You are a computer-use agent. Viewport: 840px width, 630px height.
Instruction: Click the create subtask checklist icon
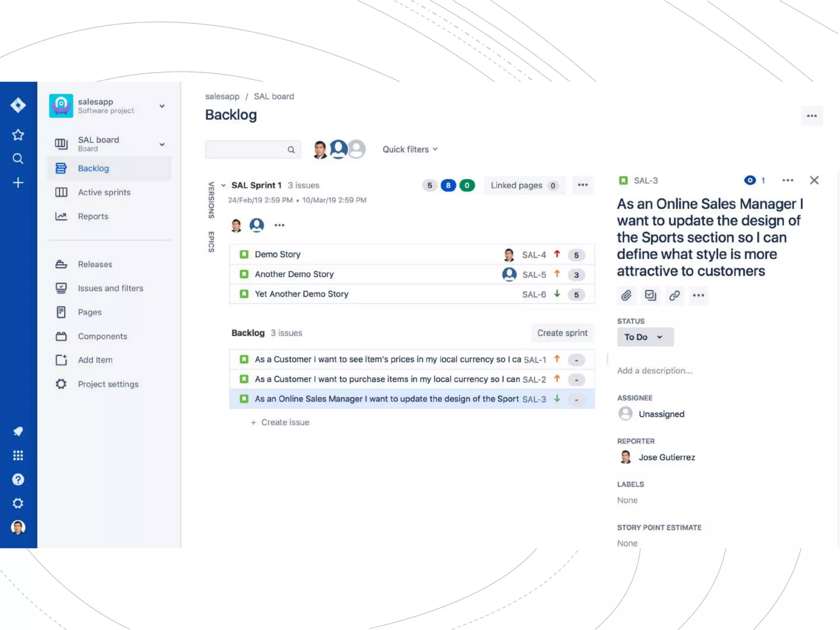point(651,295)
